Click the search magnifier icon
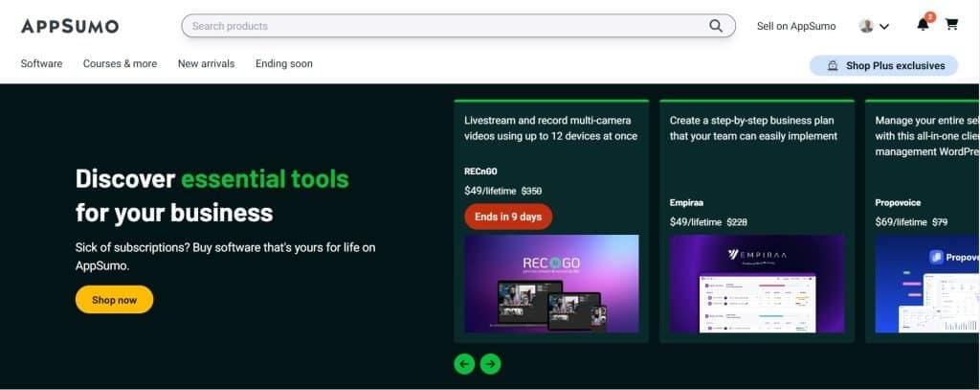Image resolution: width=980 pixels, height=390 pixels. 716,26
